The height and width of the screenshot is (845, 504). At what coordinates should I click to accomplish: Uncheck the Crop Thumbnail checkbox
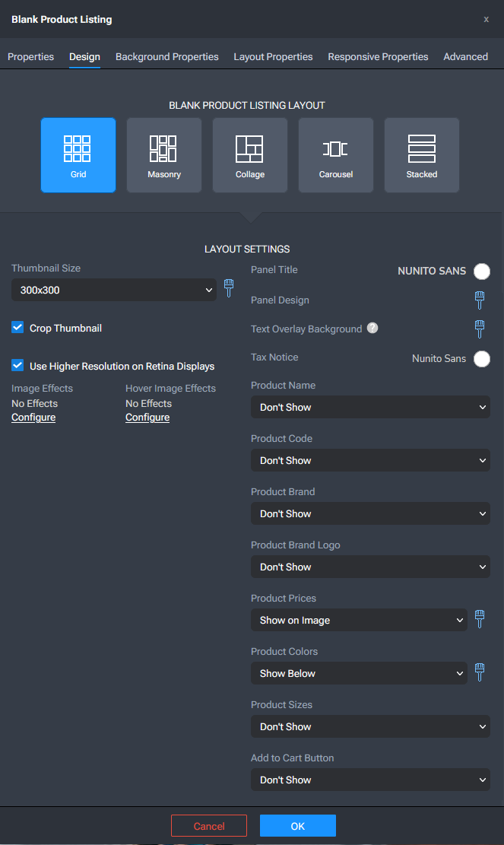coord(17,327)
